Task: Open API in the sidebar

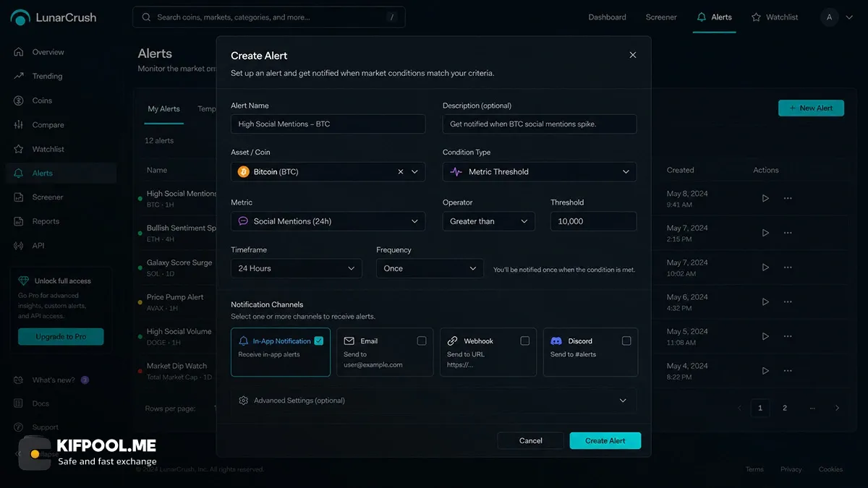Action: pyautogui.click(x=38, y=246)
